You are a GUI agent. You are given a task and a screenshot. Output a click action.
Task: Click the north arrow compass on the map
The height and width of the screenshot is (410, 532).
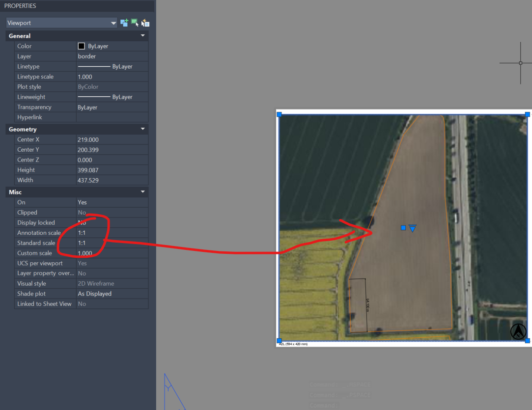[518, 331]
